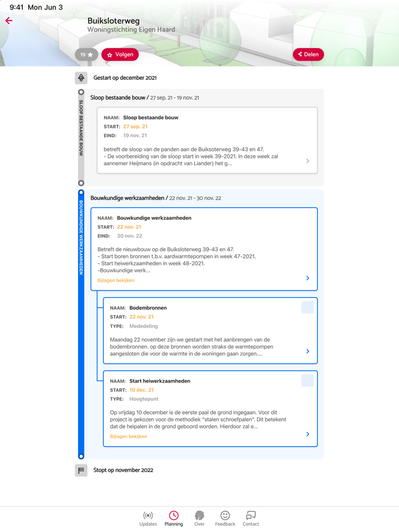Viewport: 399px width, 532px height.
Task: Select the blue Bouwkundige werkzaamheden timeline bar
Action: [x=81, y=325]
